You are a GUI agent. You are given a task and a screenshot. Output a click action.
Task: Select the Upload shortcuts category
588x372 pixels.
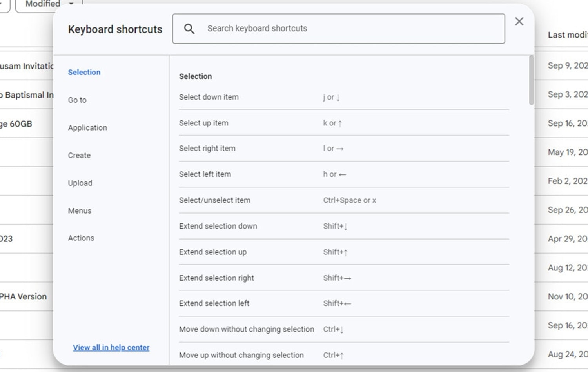pyautogui.click(x=80, y=183)
